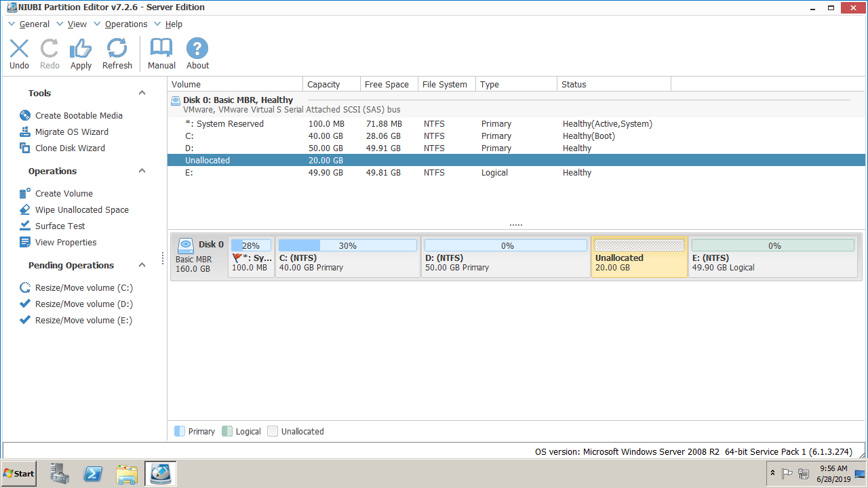Launch Create Bootable Media tool
The image size is (868, 488).
pos(79,116)
